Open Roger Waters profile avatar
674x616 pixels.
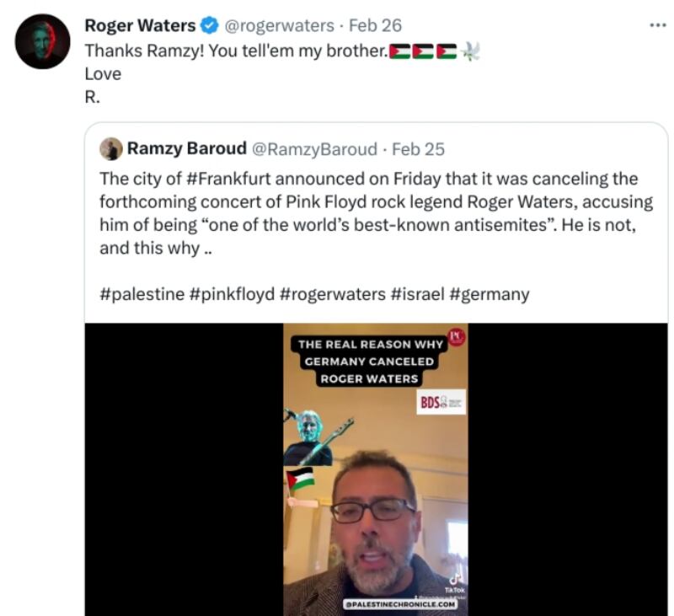click(42, 41)
